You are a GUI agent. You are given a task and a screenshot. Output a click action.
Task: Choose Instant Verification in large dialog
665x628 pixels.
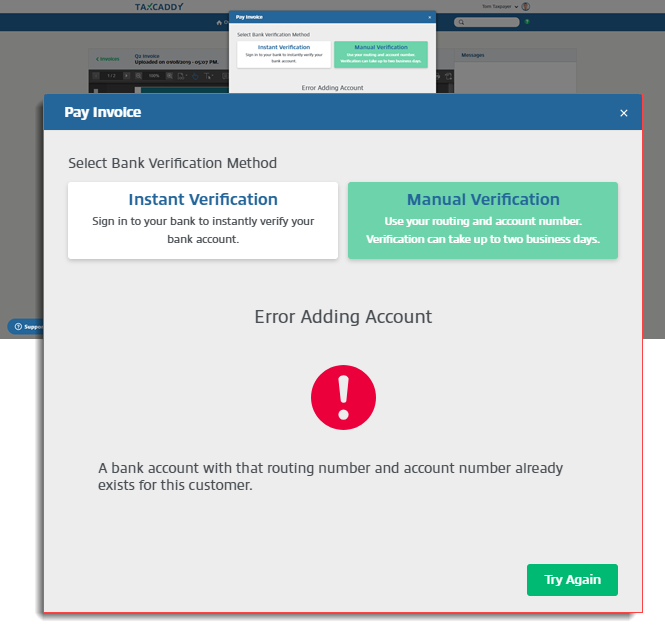(203, 220)
